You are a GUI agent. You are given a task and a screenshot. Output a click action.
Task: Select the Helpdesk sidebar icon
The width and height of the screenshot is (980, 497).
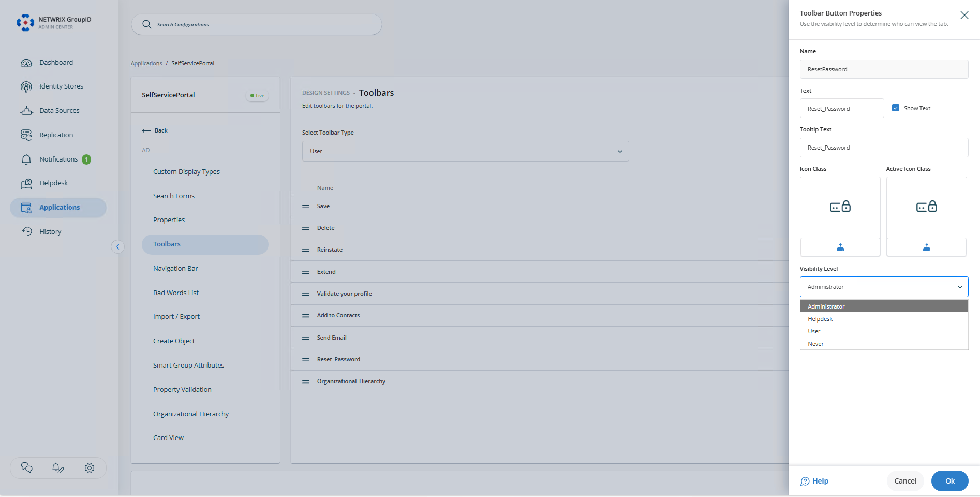(x=26, y=183)
